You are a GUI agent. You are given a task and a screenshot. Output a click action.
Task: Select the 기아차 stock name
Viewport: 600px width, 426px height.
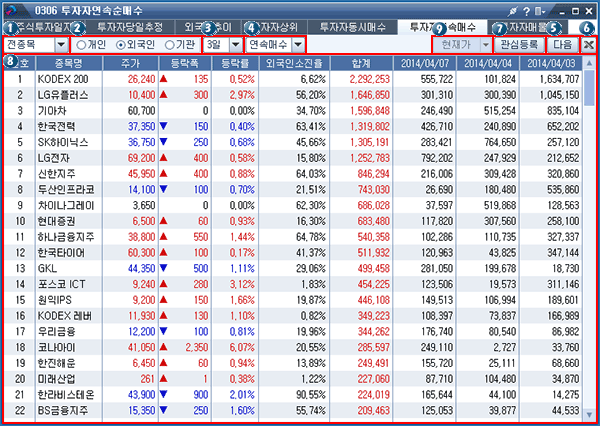pyautogui.click(x=52, y=111)
